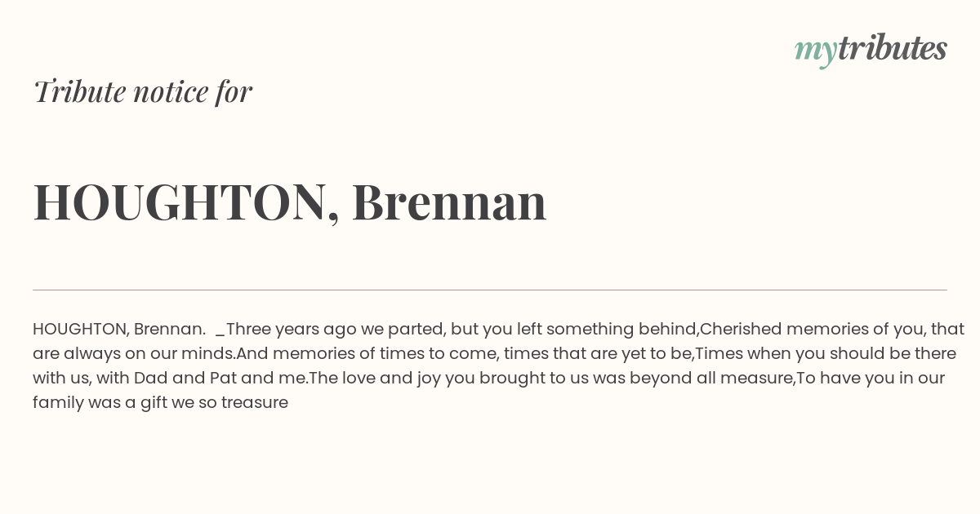Click "HOUGHTON, Brennan." starting the paragraph
This screenshot has width=980, height=514.
point(119,329)
